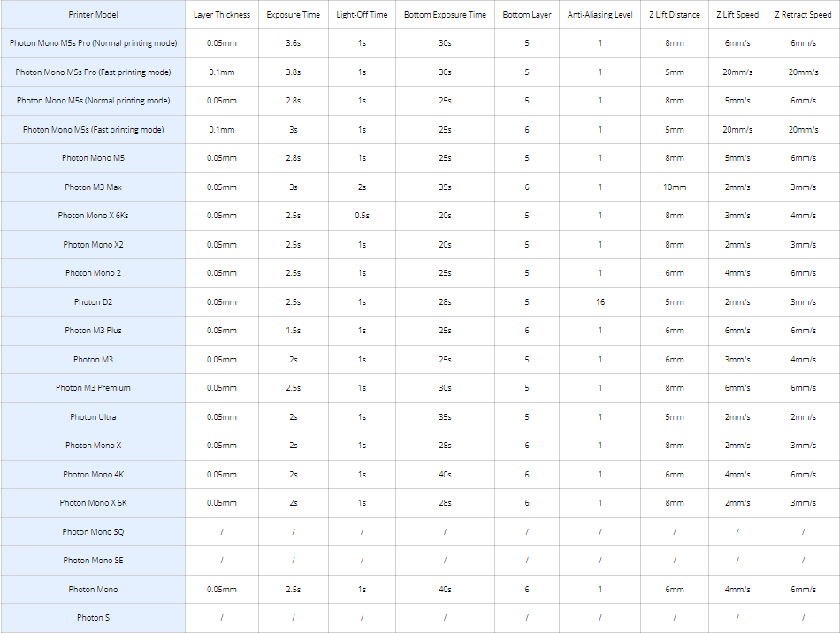Image resolution: width=840 pixels, height=633 pixels.
Task: Click the '3.8s' exposure time value
Action: (293, 72)
